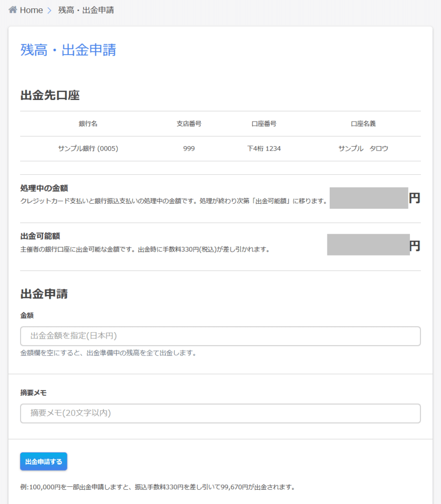Click the 下4桁 1234 account number cell
Viewport: 441px width, 504px height.
click(264, 149)
